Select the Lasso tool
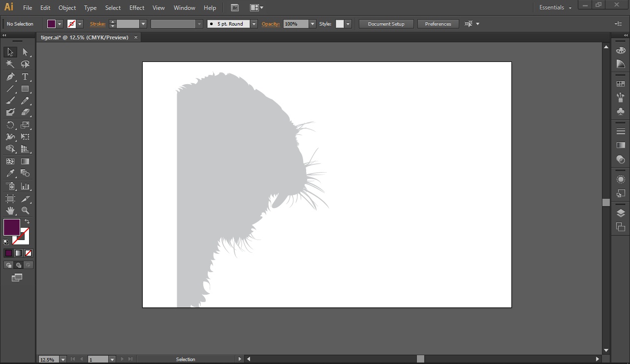The width and height of the screenshot is (630, 364). 25,64
